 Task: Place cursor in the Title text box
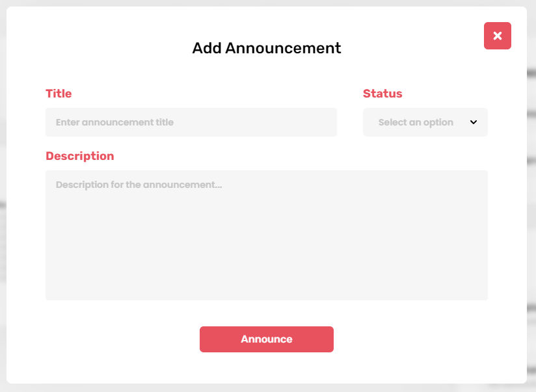coord(191,122)
